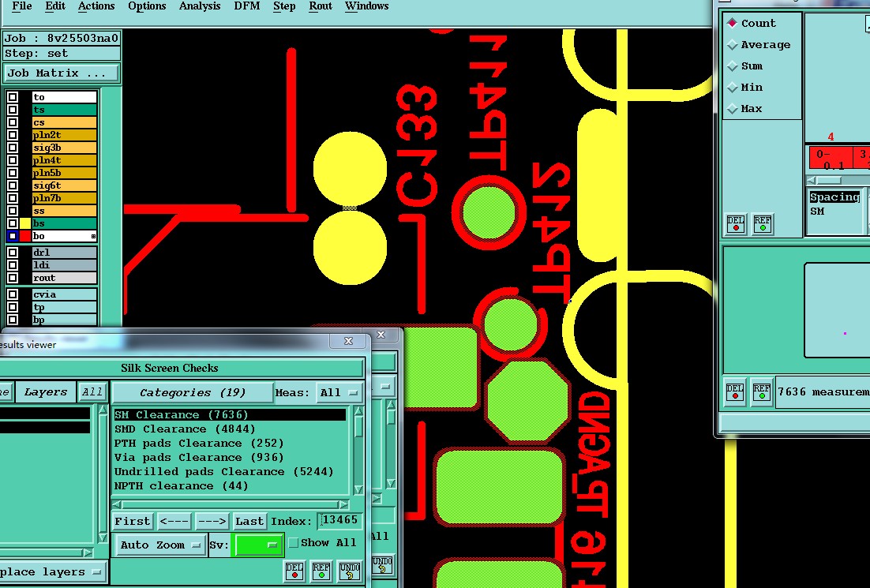Select SMD Clearance (4844) category
This screenshot has width=870, height=588.
(230, 429)
